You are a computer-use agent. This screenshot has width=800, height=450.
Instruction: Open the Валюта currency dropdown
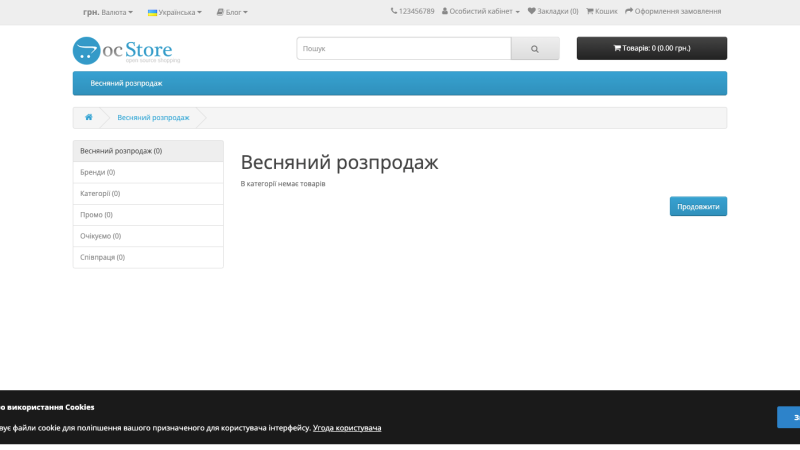[108, 12]
